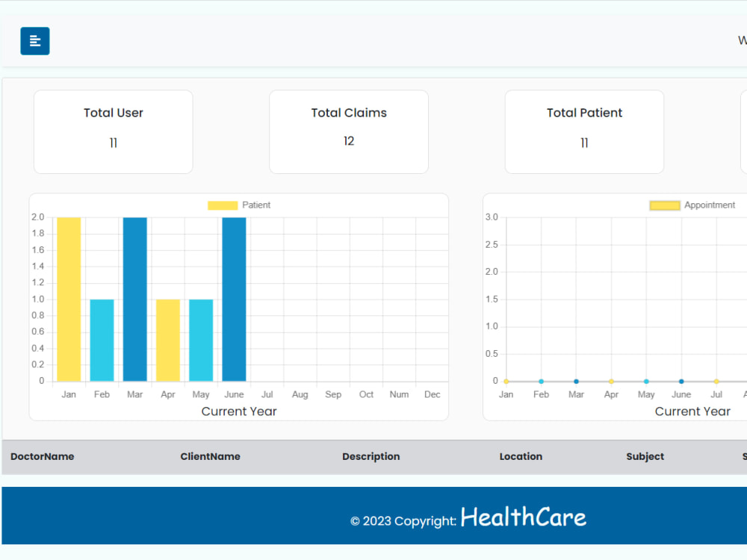
Task: Click the Oct axis label in Patient chart
Action: click(x=366, y=394)
